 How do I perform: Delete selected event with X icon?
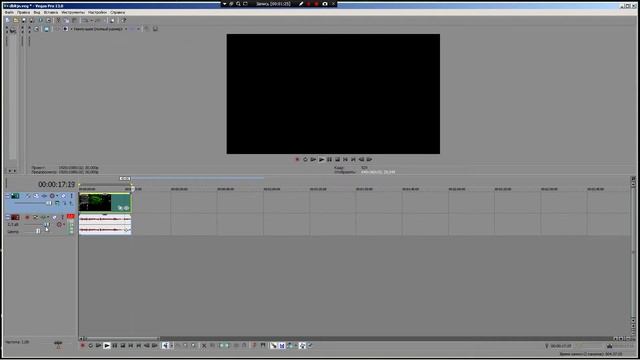(204, 346)
